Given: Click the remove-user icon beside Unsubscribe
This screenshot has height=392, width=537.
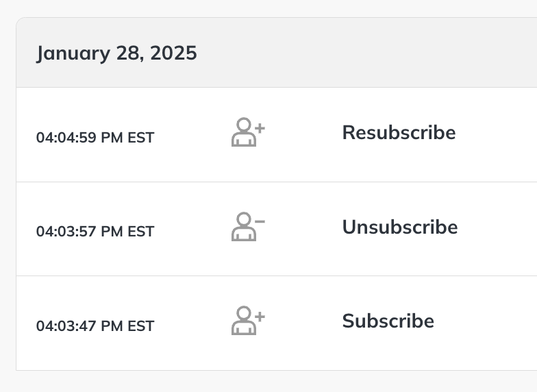Looking at the screenshot, I should (248, 226).
